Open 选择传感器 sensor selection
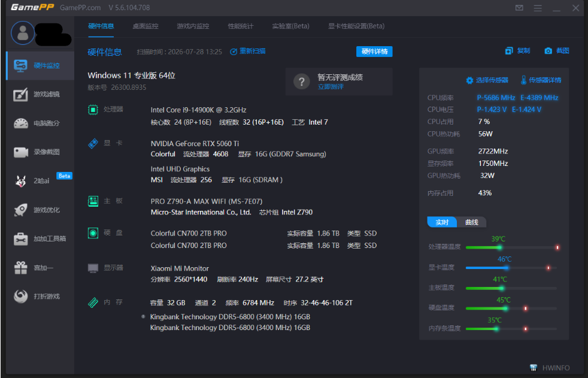 (487, 80)
